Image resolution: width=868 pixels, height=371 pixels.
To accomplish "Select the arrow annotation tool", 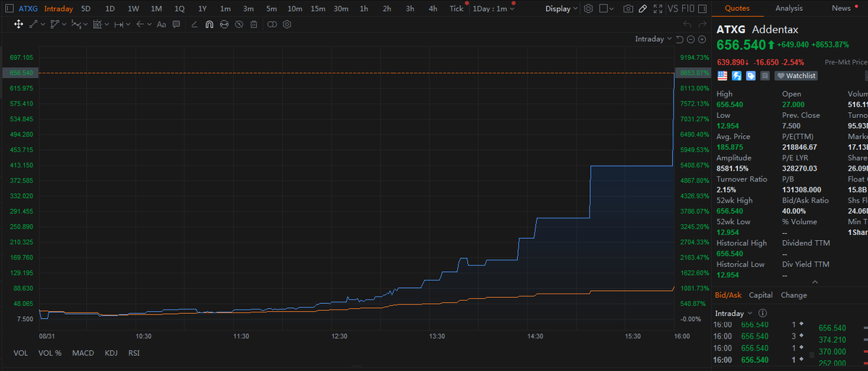I will tap(140, 24).
